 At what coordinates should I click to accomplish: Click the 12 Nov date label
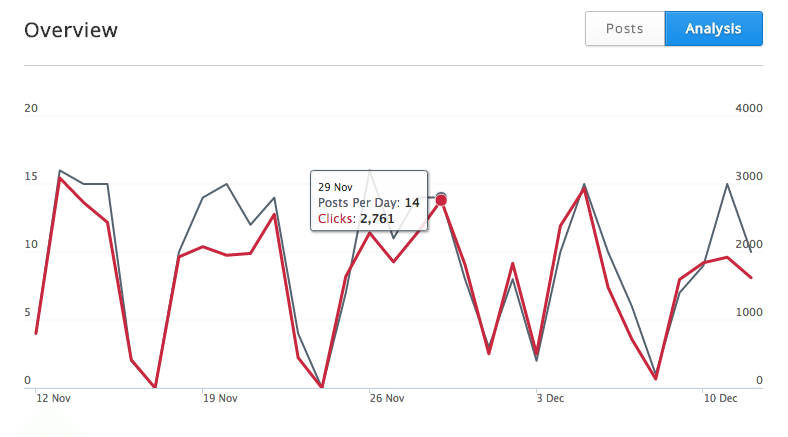pyautogui.click(x=53, y=398)
